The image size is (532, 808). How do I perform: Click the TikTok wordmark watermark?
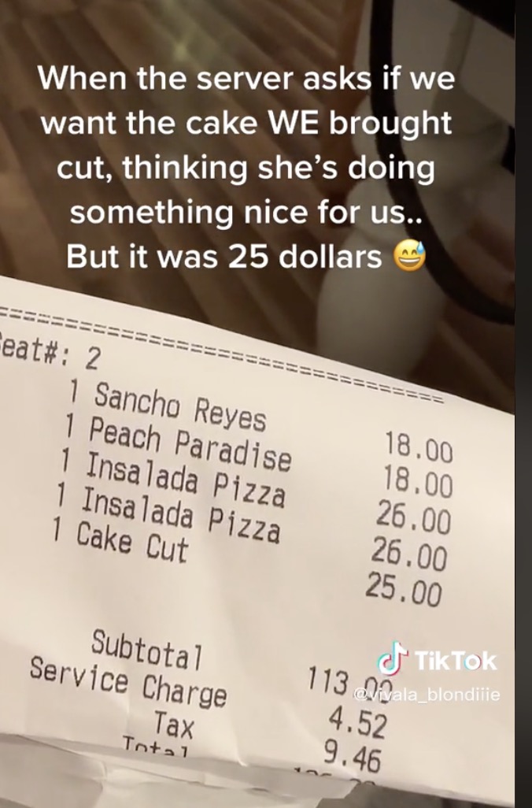point(456,662)
